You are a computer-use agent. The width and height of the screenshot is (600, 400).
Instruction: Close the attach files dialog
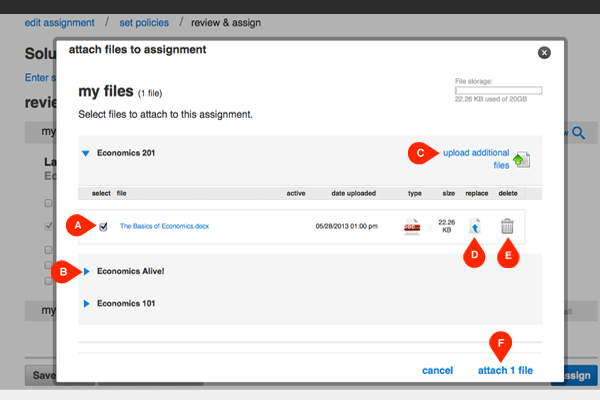(x=544, y=52)
